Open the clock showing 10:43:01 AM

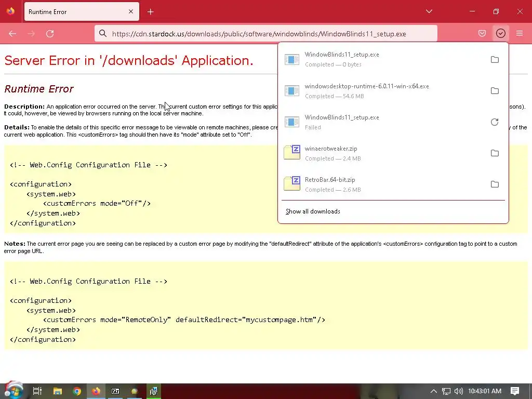coord(485,391)
